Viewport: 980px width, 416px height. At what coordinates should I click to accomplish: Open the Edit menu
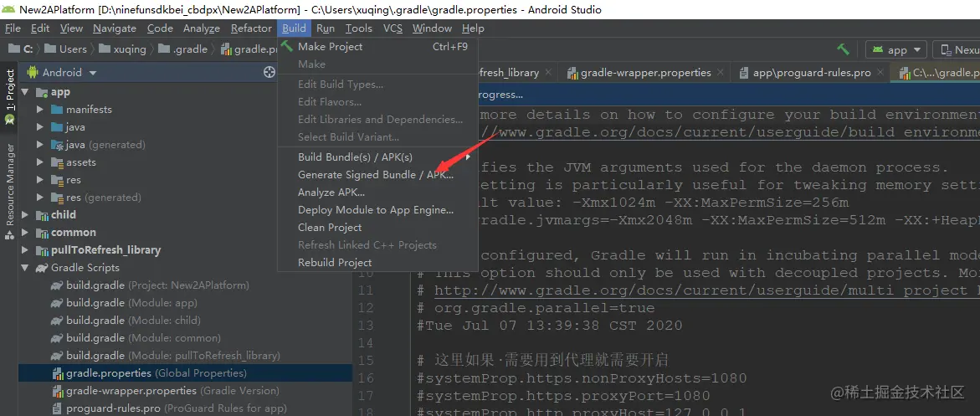40,28
